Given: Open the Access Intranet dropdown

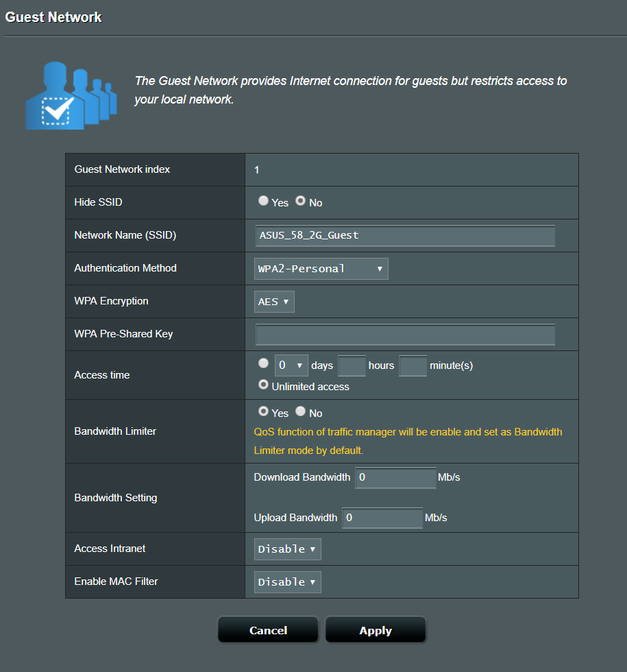Looking at the screenshot, I should pos(287,549).
